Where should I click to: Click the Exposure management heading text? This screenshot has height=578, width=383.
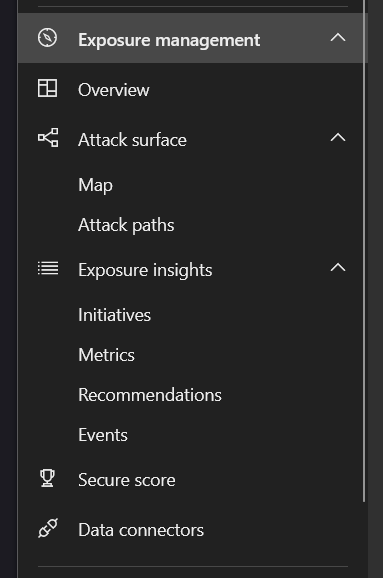coord(169,40)
